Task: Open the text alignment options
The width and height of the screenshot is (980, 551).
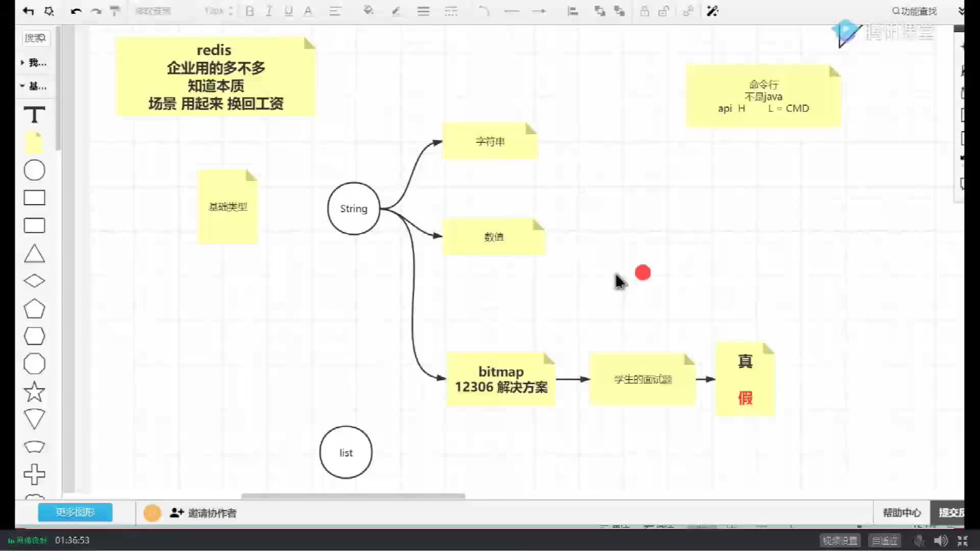Action: coord(335,11)
